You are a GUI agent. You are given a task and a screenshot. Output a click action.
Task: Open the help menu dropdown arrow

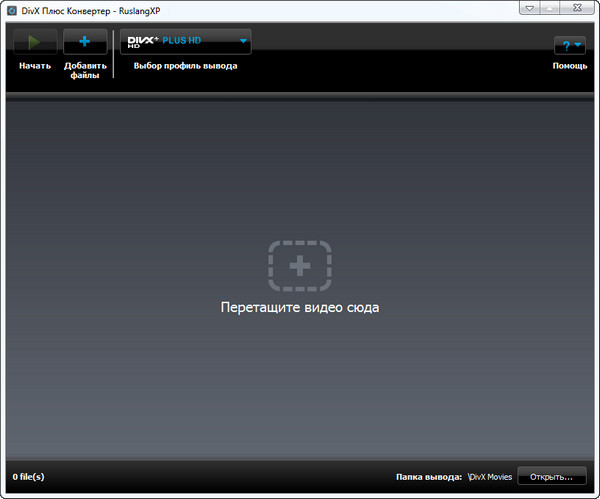coord(578,45)
